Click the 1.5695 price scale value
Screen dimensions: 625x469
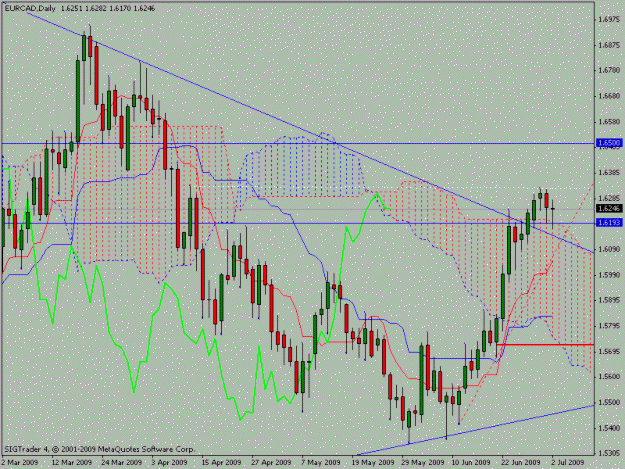[x=610, y=351]
